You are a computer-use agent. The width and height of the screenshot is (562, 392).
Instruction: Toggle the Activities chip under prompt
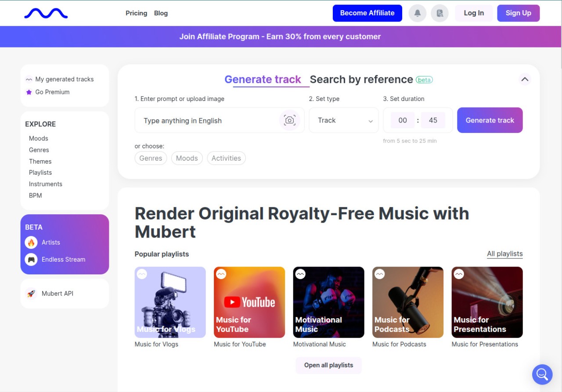coord(226,158)
